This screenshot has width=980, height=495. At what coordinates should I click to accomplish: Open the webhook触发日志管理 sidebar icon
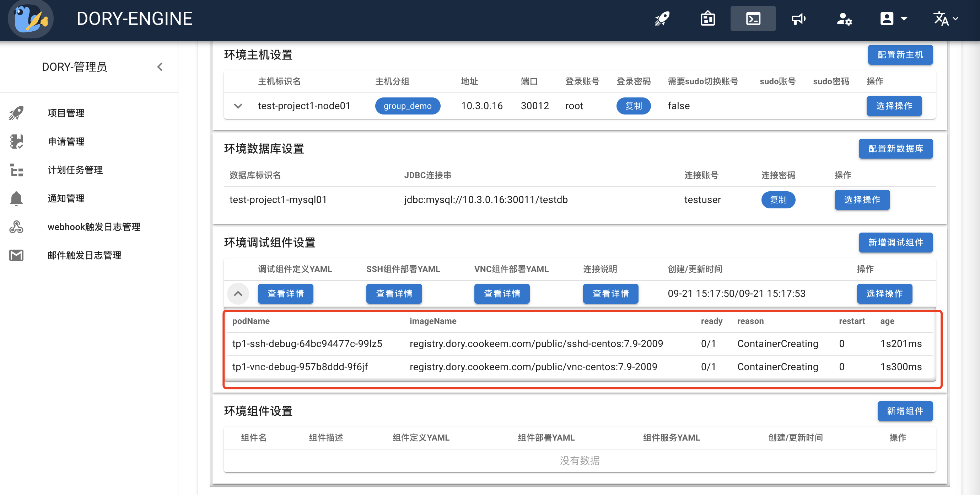coord(16,227)
